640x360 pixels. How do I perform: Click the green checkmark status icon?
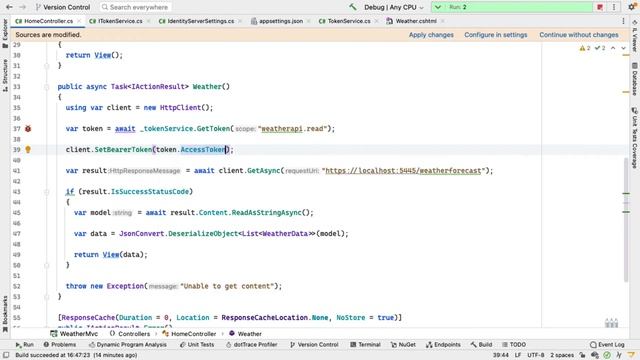click(607, 355)
